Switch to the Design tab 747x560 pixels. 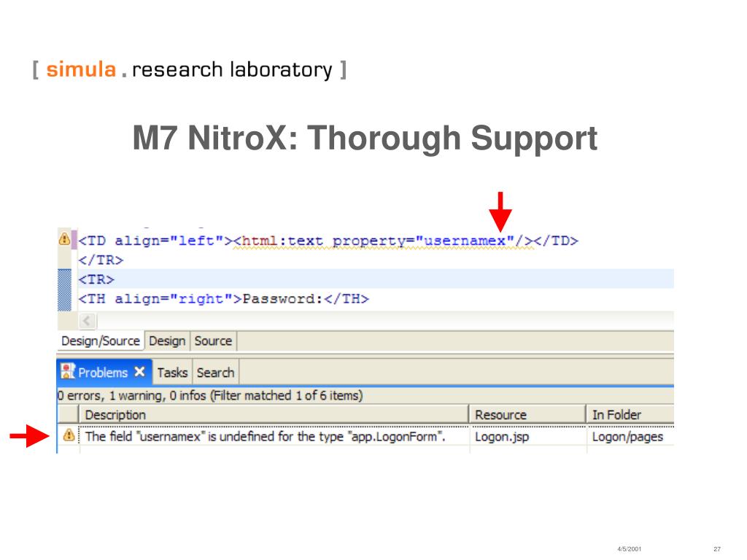167,341
